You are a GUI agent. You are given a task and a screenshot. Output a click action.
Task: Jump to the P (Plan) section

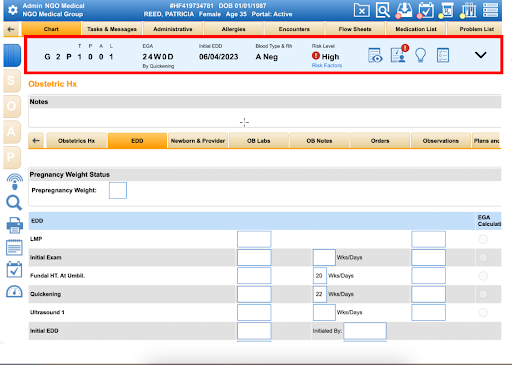click(12, 157)
